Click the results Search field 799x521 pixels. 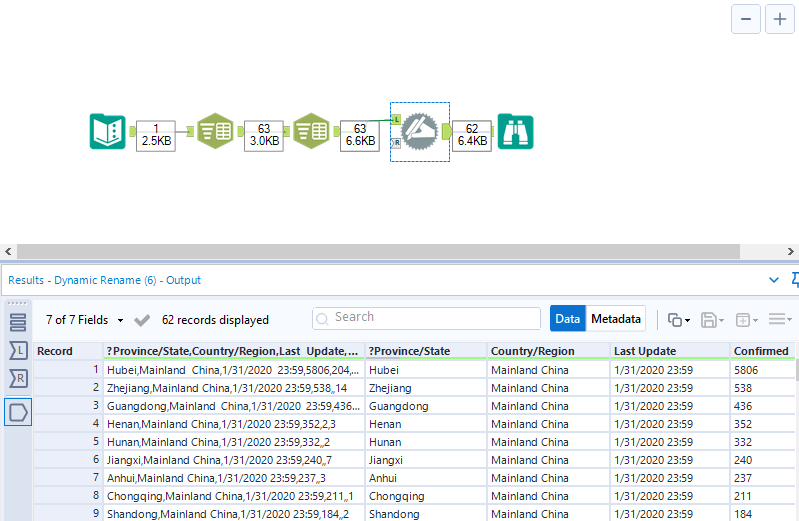click(x=426, y=318)
